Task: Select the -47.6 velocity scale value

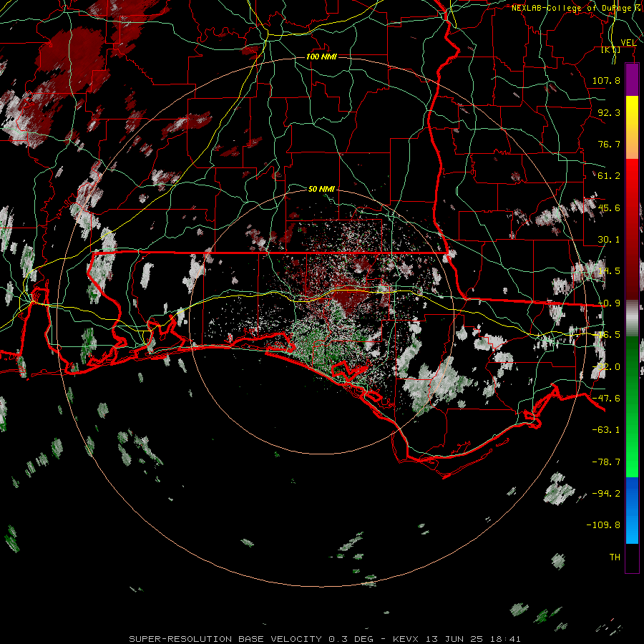Action: (606, 399)
